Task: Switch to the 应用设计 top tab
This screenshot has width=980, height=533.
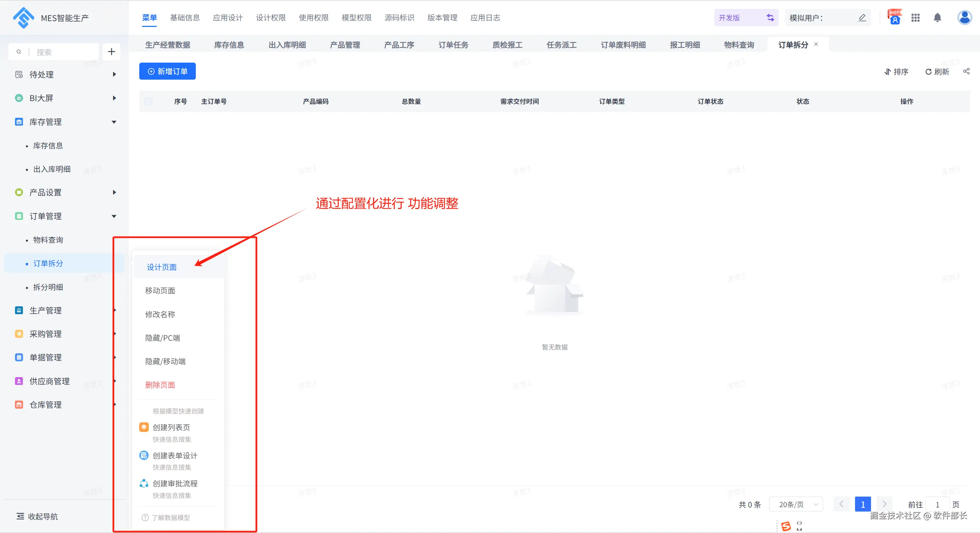Action: 227,18
